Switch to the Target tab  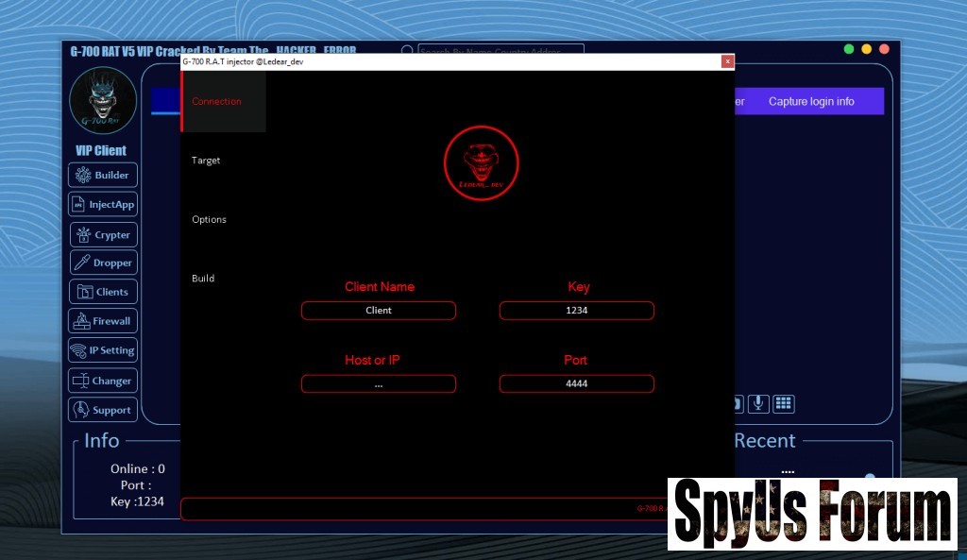(206, 161)
